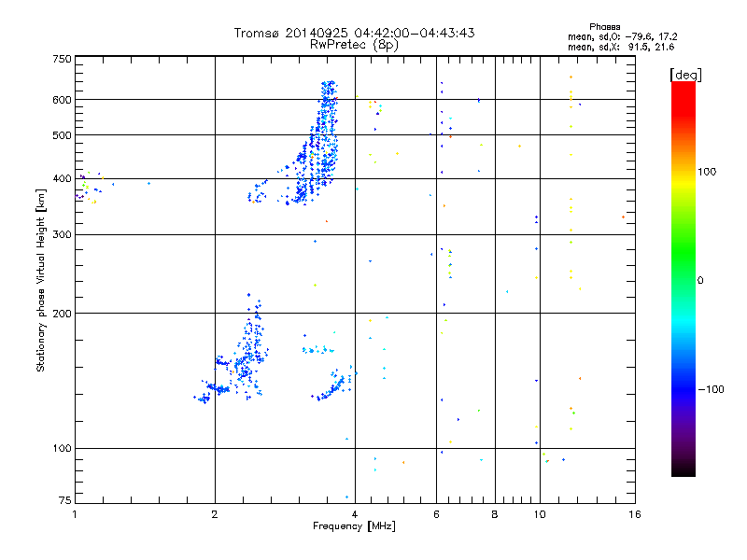
Task: Click the y-axis "500" tick label
Action: click(x=62, y=135)
